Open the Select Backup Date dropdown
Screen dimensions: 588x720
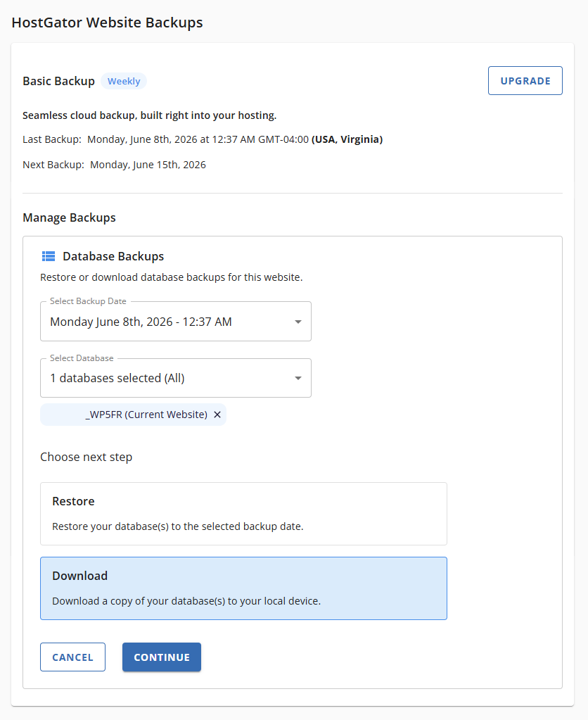pos(176,322)
